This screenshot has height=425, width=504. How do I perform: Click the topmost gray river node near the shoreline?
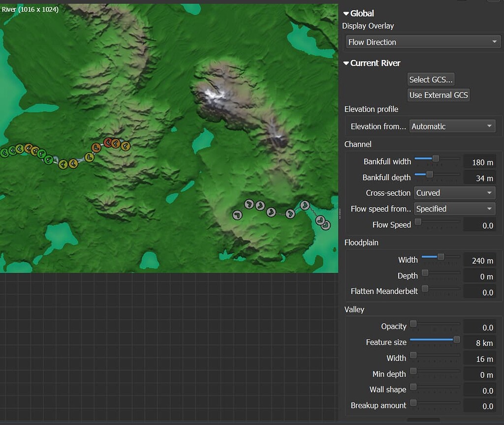tap(305, 205)
